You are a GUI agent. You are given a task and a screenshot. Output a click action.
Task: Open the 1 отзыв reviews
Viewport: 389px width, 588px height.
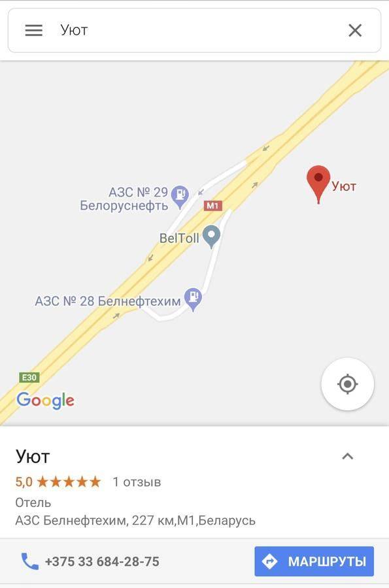[137, 482]
